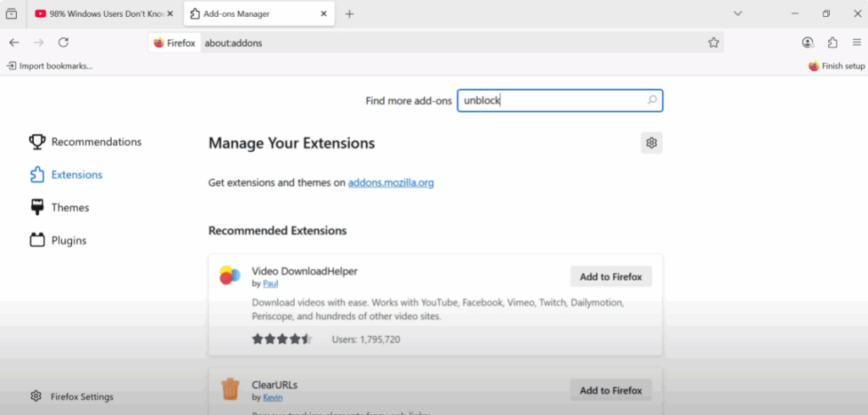Screen dimensions: 868x415
Task: Close the '98% Windows Users' YouTube tab
Action: pyautogui.click(x=170, y=14)
